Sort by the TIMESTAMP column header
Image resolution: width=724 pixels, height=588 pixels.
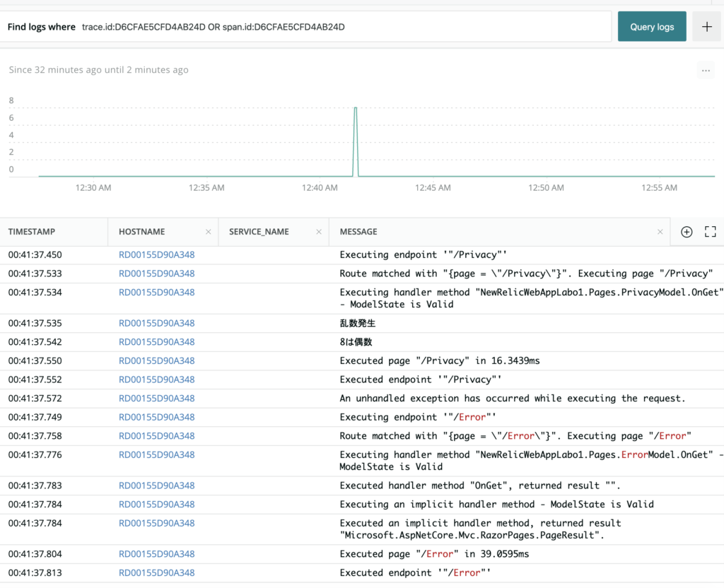[31, 232]
